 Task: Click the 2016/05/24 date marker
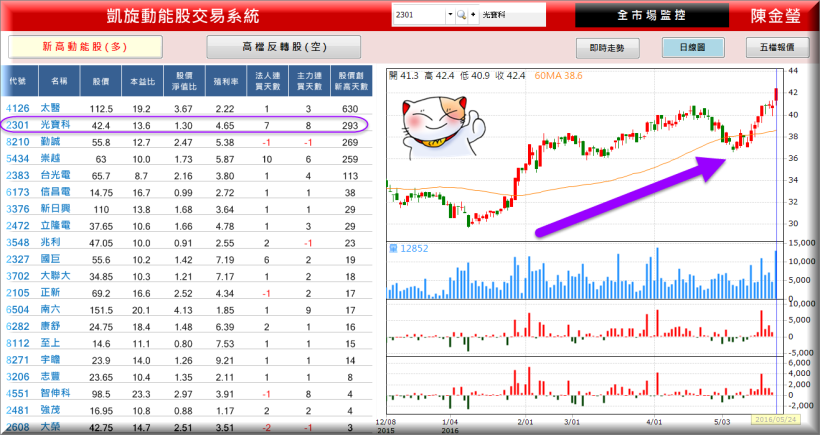point(776,419)
